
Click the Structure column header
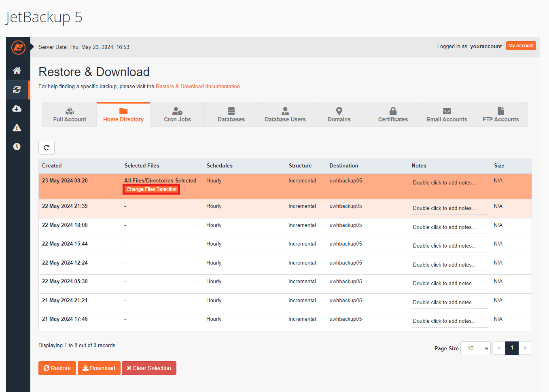pos(300,165)
